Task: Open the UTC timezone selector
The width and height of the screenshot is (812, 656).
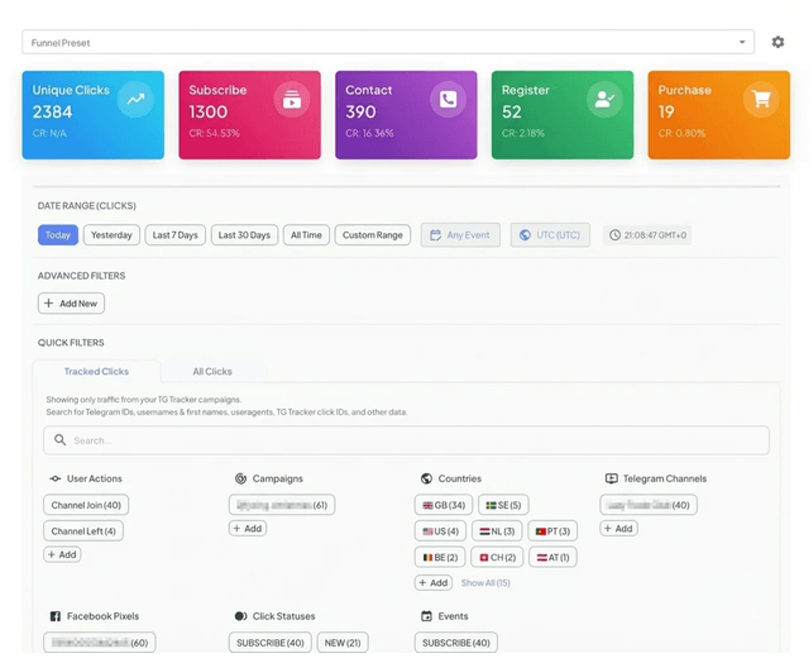Action: coord(550,235)
